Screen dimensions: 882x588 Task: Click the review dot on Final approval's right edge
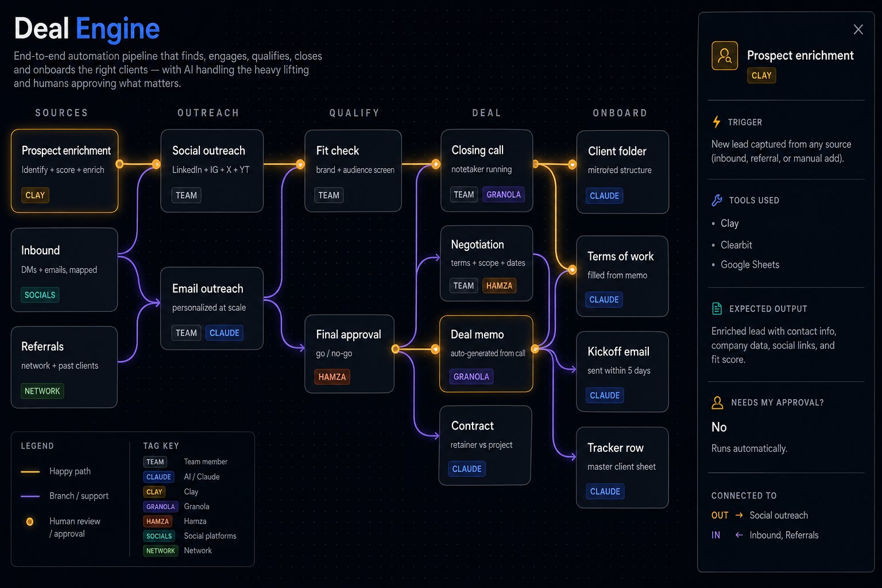pyautogui.click(x=395, y=349)
